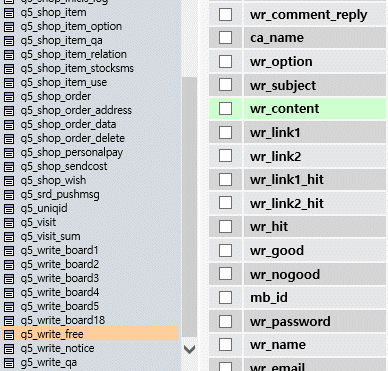Click table icon beside g5_shop_sendcost
Viewport: 388px width, 371px height.
pos(9,167)
